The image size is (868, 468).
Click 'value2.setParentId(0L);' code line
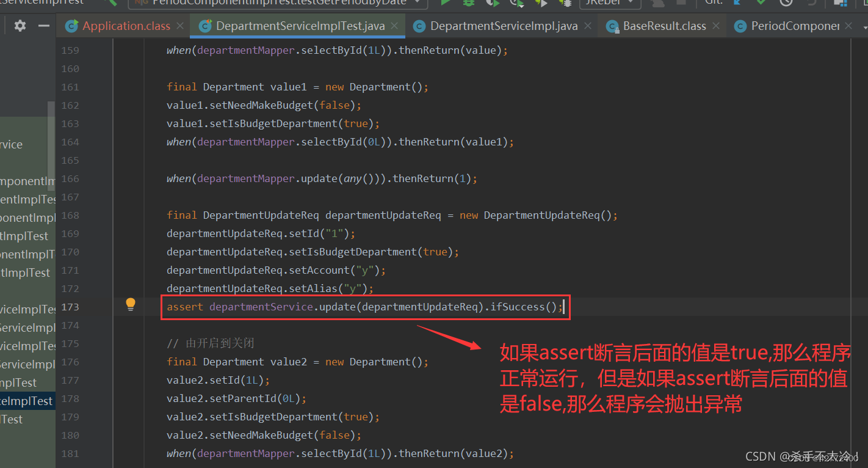tap(236, 398)
